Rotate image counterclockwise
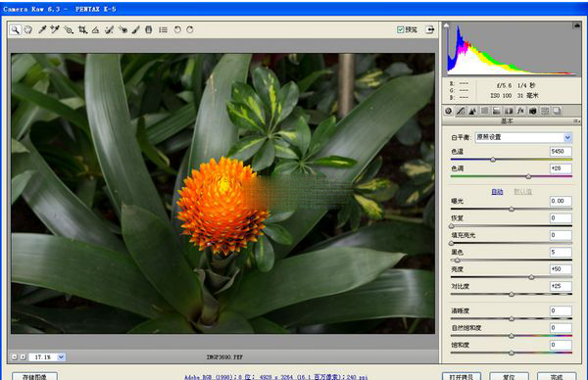The image size is (588, 380). 177,29
